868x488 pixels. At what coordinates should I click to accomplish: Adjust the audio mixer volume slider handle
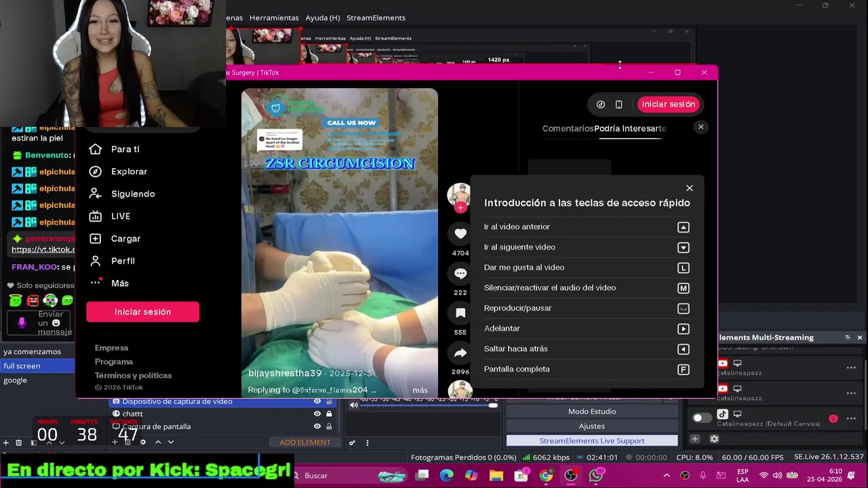tap(493, 405)
